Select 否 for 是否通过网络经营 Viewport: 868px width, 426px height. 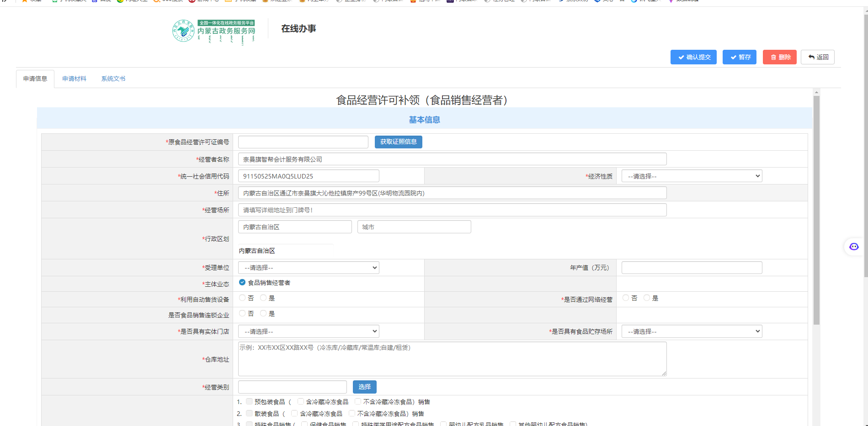(x=626, y=298)
